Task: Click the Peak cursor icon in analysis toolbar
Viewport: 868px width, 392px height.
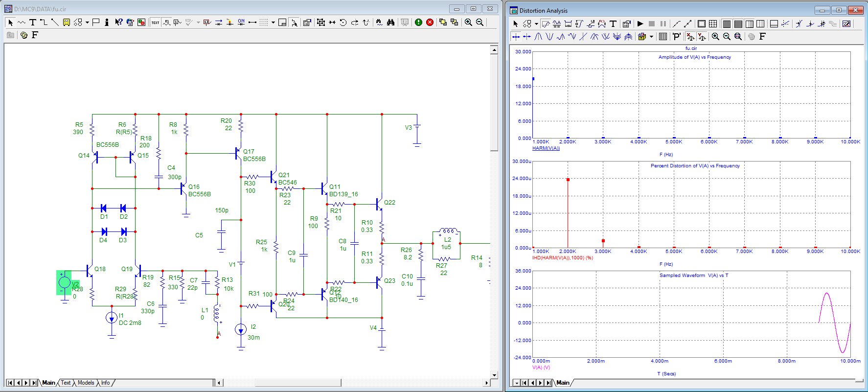Action: click(538, 37)
